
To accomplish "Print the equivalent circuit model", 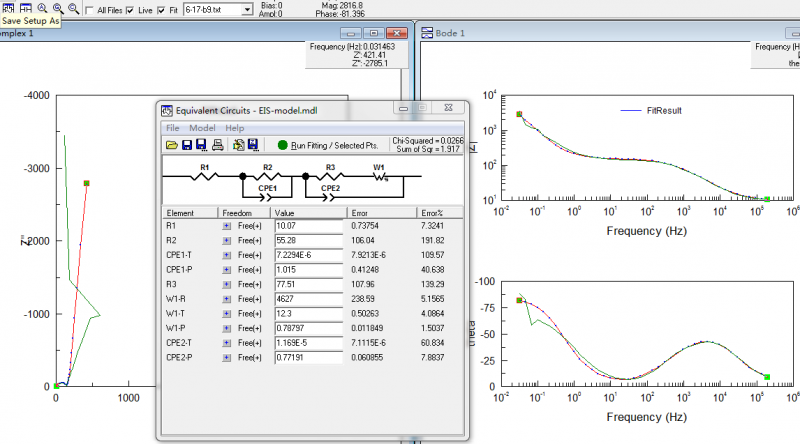I will point(218,145).
